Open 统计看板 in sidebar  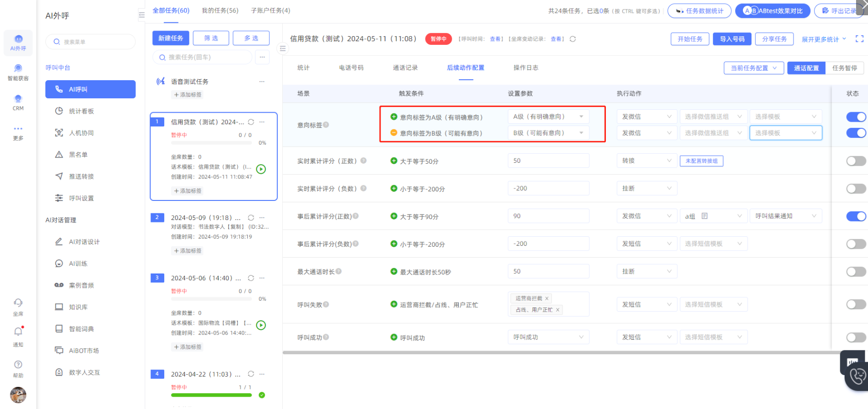[x=81, y=111]
